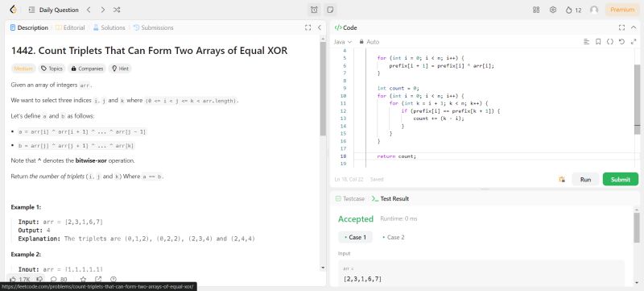
Task: Run the code
Action: [x=585, y=179]
